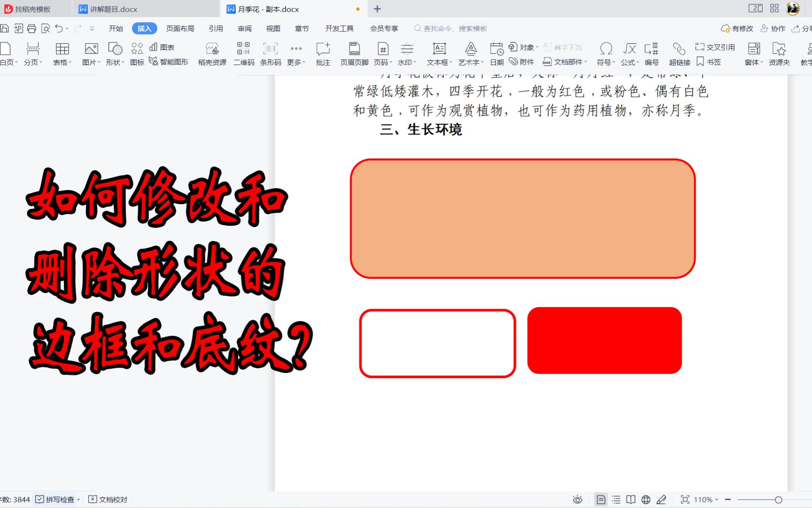Viewport: 812px width, 508px height.
Task: Open 智能图形 smart graphics
Action: pyautogui.click(x=169, y=62)
